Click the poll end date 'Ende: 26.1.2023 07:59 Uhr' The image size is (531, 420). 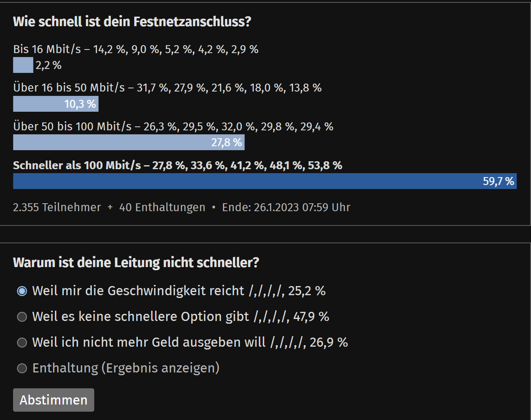[x=286, y=207]
